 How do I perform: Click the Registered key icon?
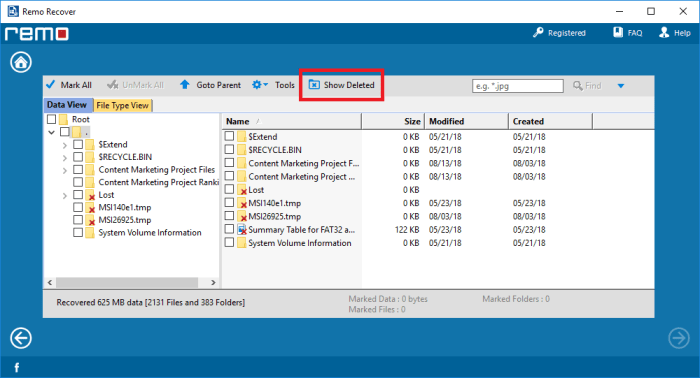click(x=538, y=33)
